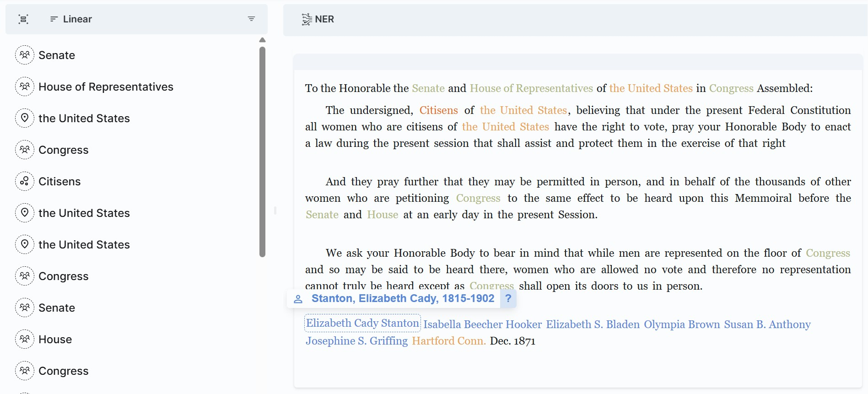Viewport: 868px width, 394px height.
Task: Open the Linear sort order dropdown
Action: tap(71, 19)
